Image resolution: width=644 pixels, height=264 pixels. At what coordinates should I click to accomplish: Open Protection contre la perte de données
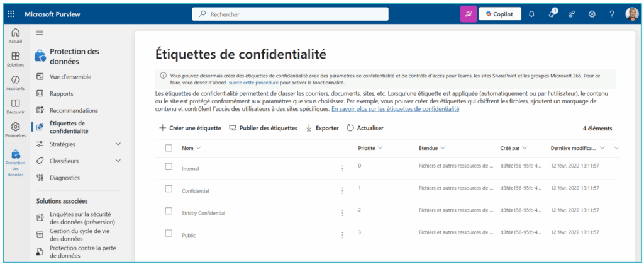pos(82,251)
